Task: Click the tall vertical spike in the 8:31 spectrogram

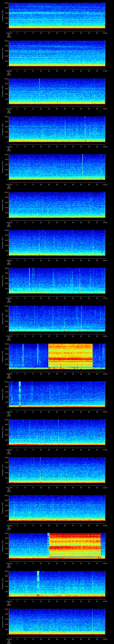Action: pos(39,89)
